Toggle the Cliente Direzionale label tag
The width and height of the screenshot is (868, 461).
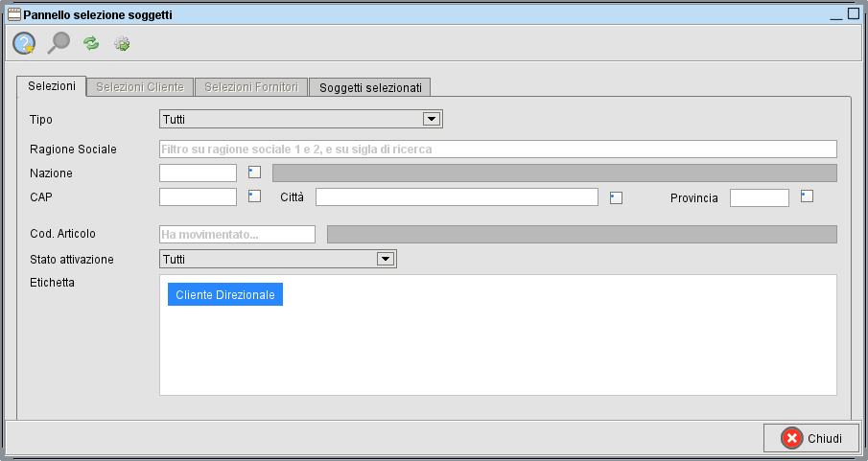pyautogui.click(x=225, y=295)
